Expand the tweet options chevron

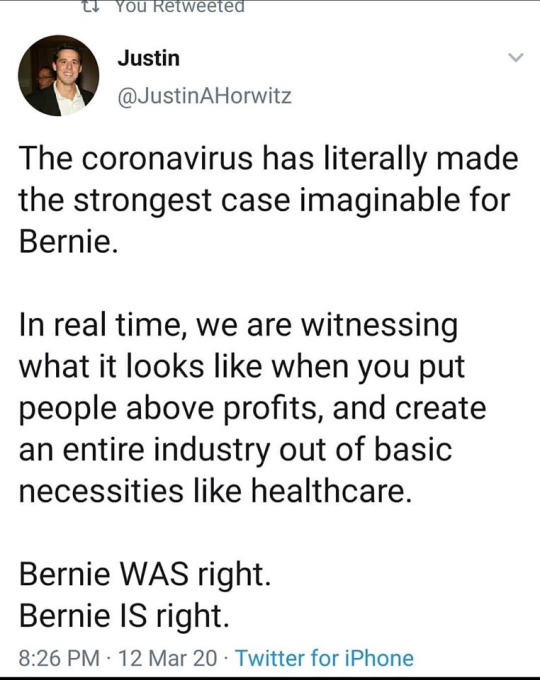pos(516,57)
